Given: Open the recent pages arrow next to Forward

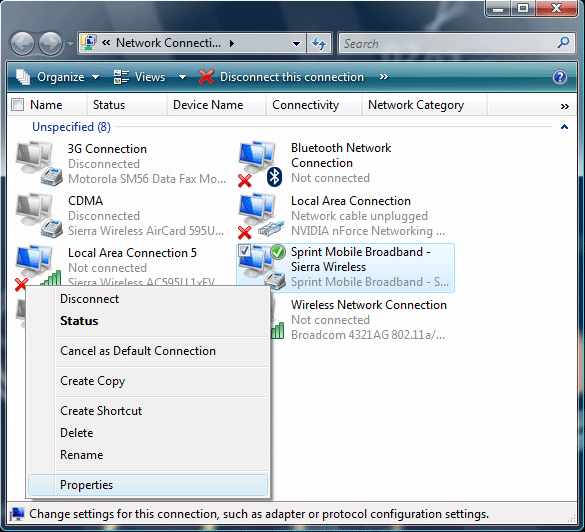Looking at the screenshot, I should pyautogui.click(x=70, y=44).
